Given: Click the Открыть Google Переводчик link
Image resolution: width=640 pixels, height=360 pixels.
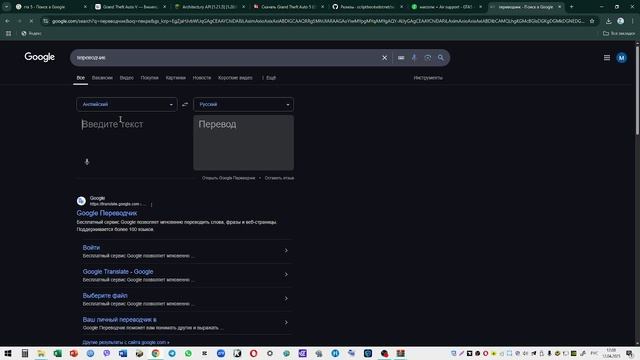Looking at the screenshot, I should click(x=229, y=178).
